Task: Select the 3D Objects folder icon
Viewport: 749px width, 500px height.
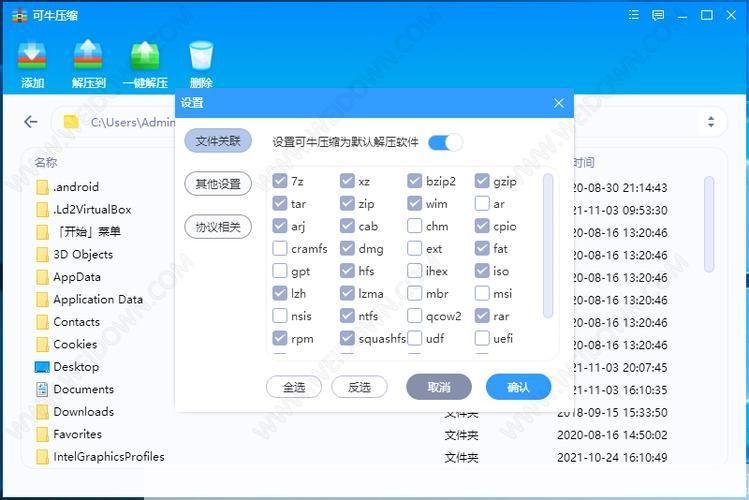Action: [x=43, y=254]
